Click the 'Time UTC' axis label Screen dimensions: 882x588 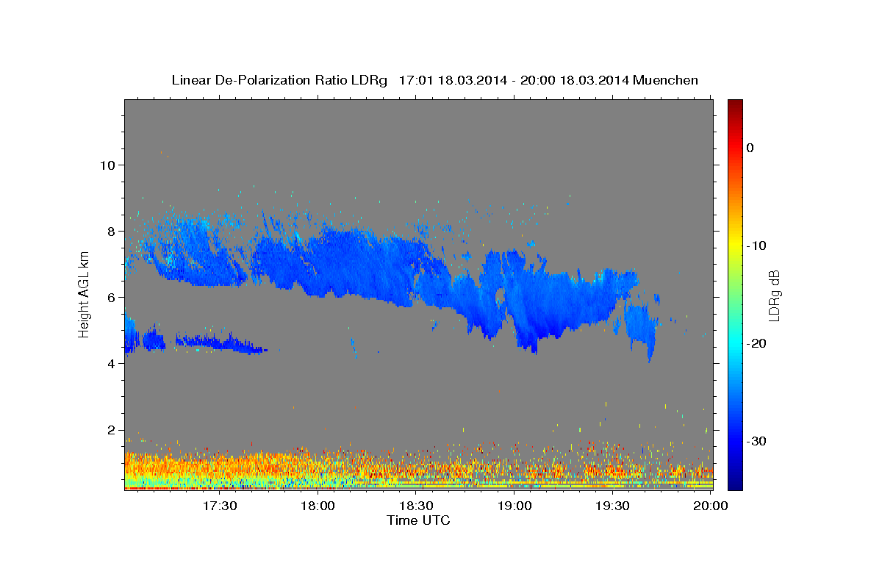click(418, 520)
